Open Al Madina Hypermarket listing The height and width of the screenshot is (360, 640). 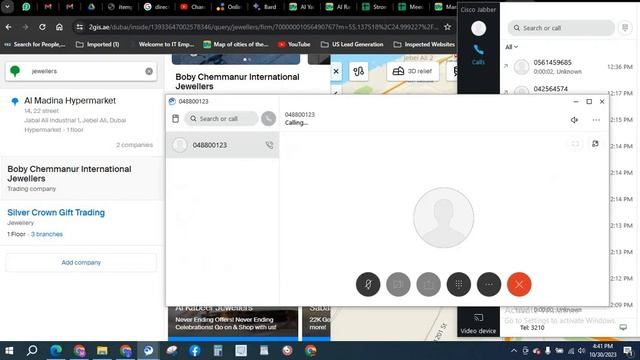(70, 100)
